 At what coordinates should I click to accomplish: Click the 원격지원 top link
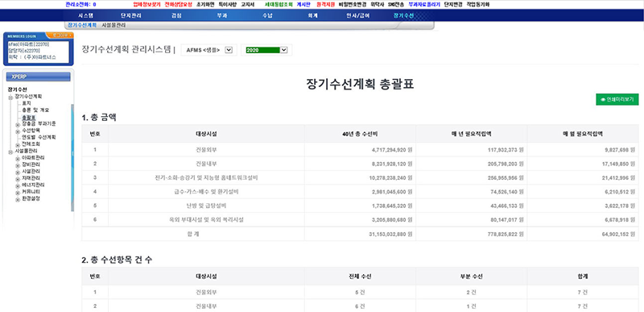pyautogui.click(x=326, y=5)
